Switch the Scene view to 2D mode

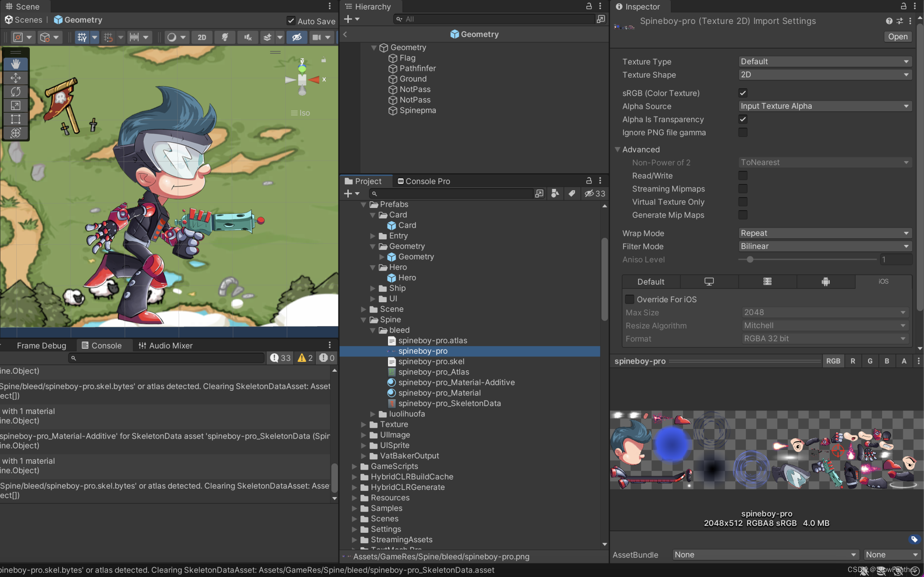(x=202, y=37)
